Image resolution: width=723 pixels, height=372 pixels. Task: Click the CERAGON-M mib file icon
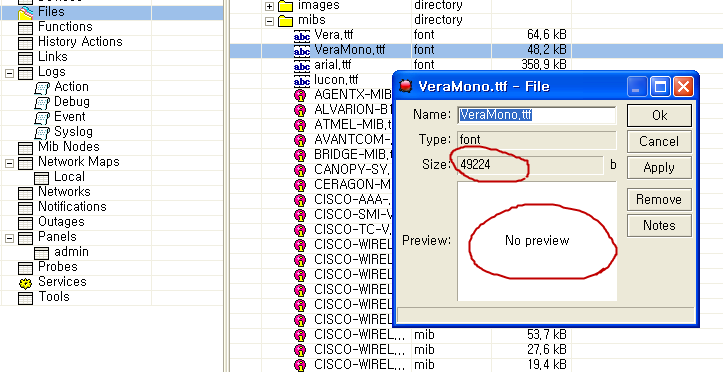point(300,185)
